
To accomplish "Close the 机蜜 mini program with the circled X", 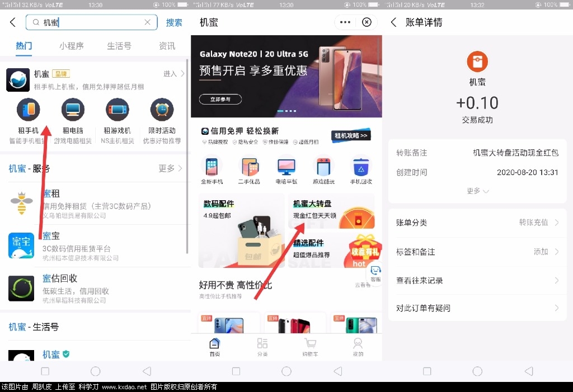I will coord(367,22).
